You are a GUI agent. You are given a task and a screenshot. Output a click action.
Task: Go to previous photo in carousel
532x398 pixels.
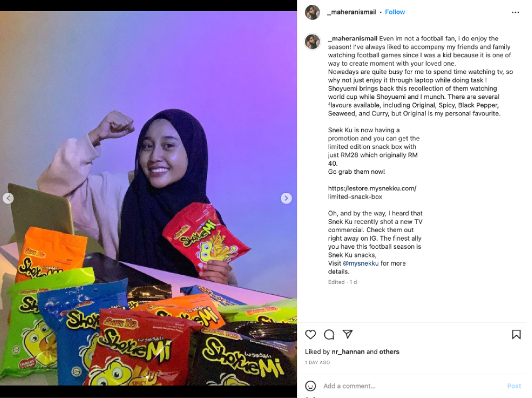tap(8, 198)
